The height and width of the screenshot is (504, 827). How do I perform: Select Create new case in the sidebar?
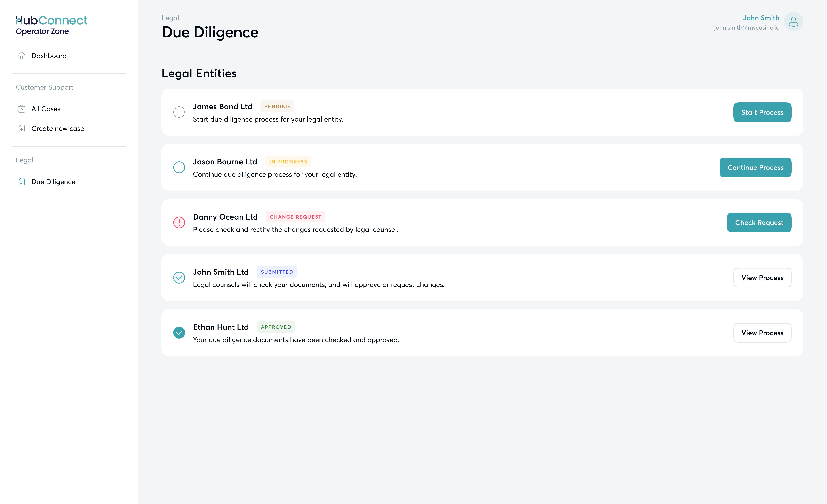click(58, 128)
